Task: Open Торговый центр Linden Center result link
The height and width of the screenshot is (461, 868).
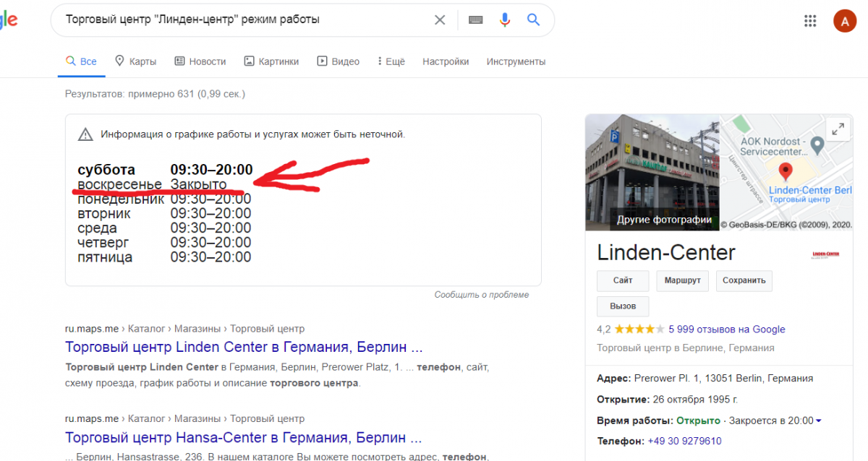Action: [x=244, y=345]
